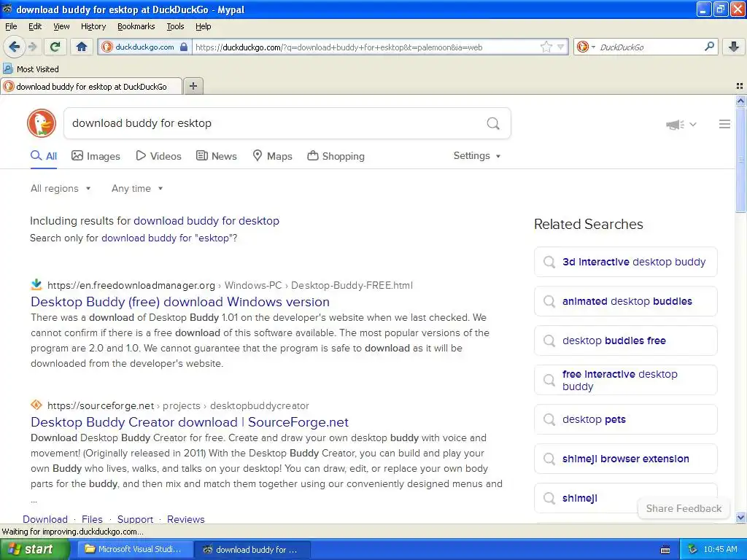Image resolution: width=747 pixels, height=560 pixels.
Task: Open the DuckDuckGo hamburger menu
Action: click(724, 124)
